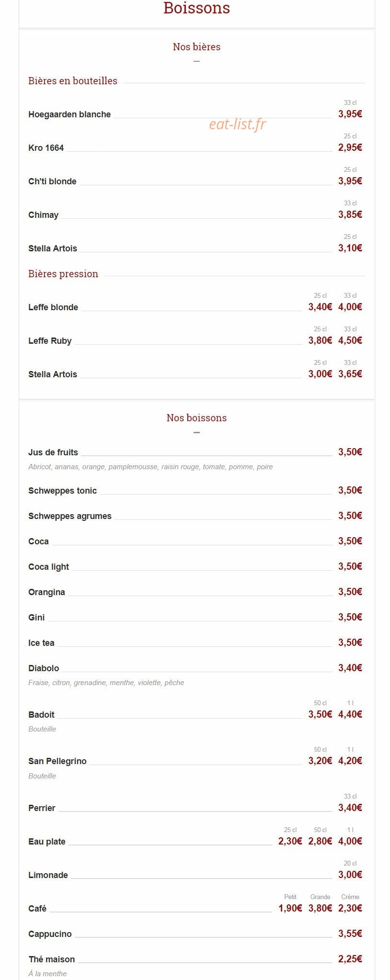The width and height of the screenshot is (390, 980).
Task: Select the Diabolo drink item
Action: tap(44, 668)
